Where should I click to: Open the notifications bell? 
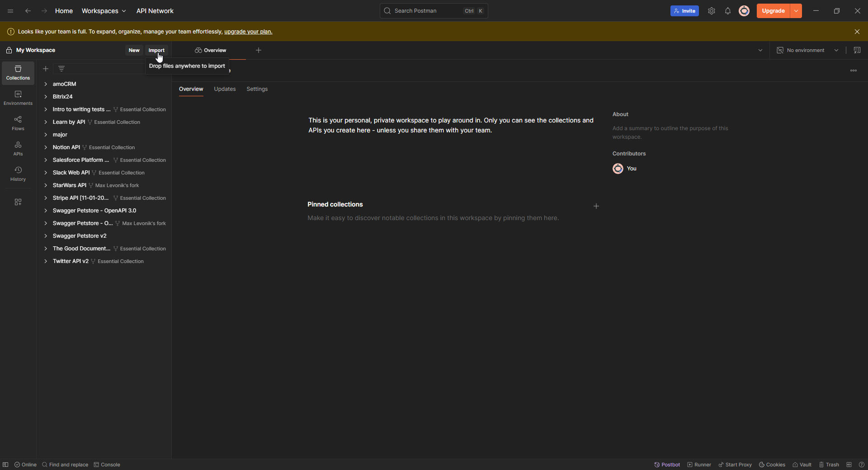pyautogui.click(x=728, y=11)
